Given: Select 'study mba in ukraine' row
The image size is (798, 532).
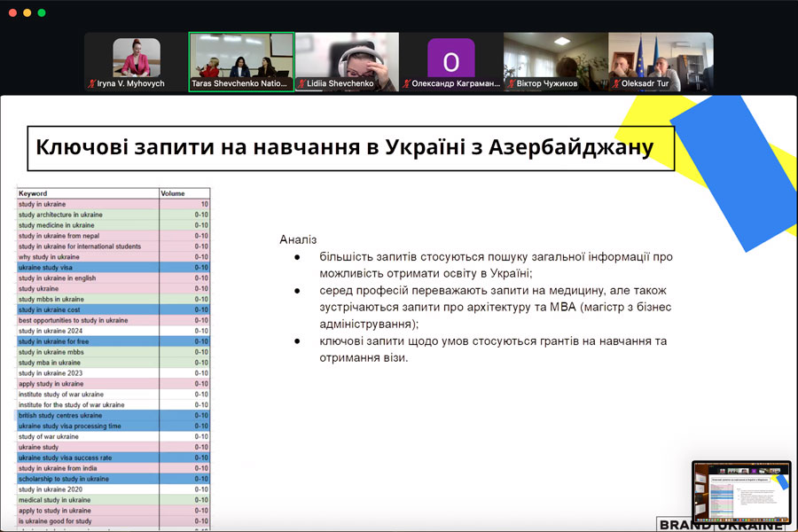Looking at the screenshot, I should pos(113,363).
